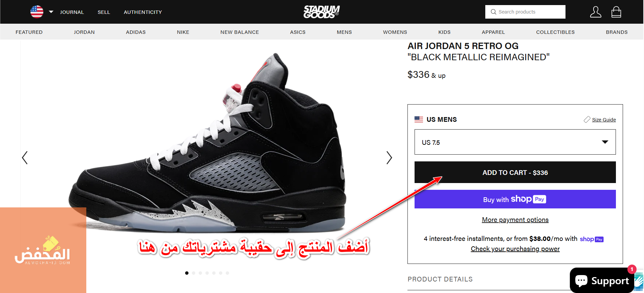
Task: Open the COLLECTIBLES menu item
Action: pos(555,32)
